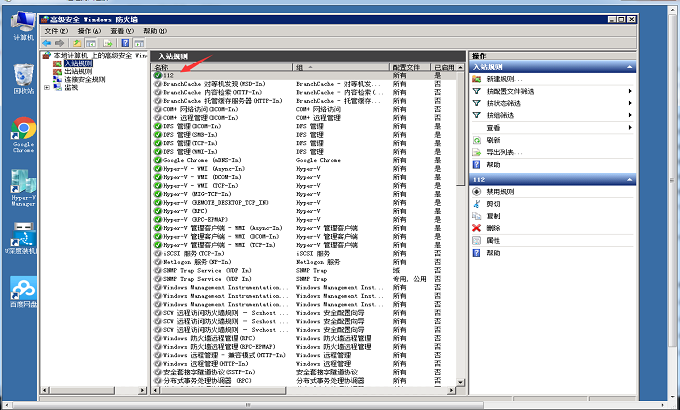
Task: Select the rule named 112 in list
Action: (x=168, y=76)
